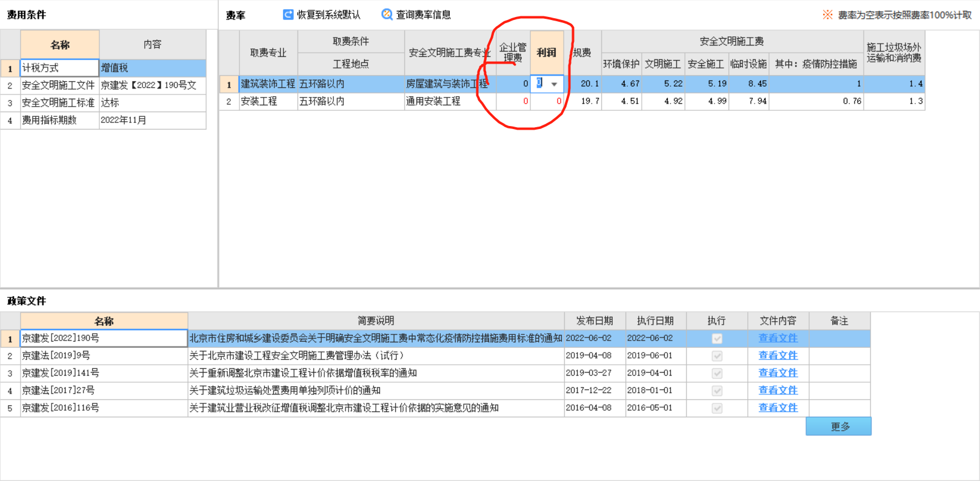This screenshot has width=980, height=481.
Task: Click the 安全施工 value 5.19
Action: (x=707, y=84)
